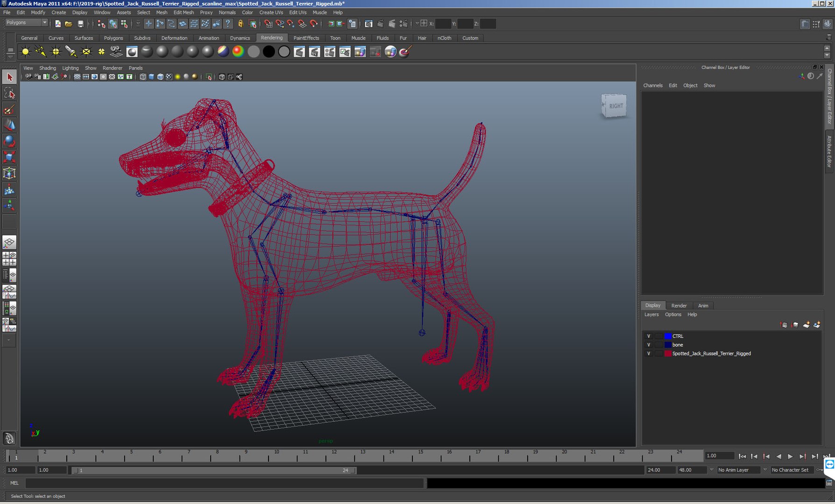Image resolution: width=835 pixels, height=504 pixels.
Task: Open Render View clapperboard icon on shelf
Action: [x=299, y=52]
